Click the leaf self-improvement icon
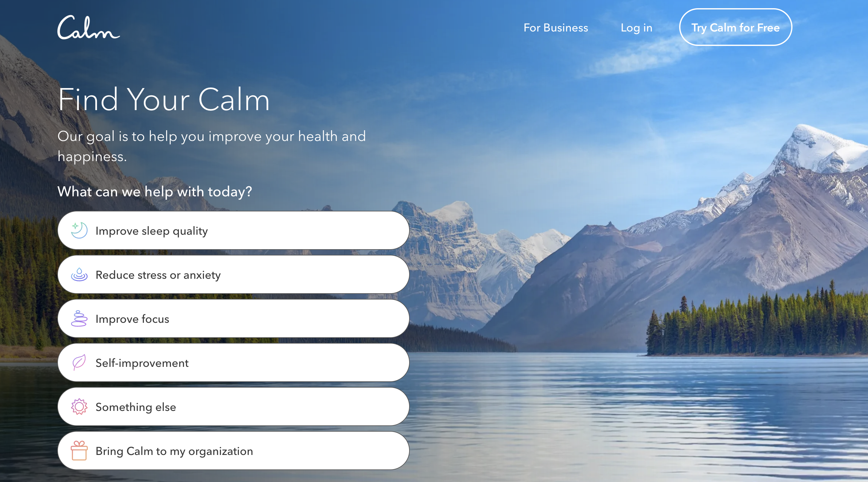 tap(79, 363)
